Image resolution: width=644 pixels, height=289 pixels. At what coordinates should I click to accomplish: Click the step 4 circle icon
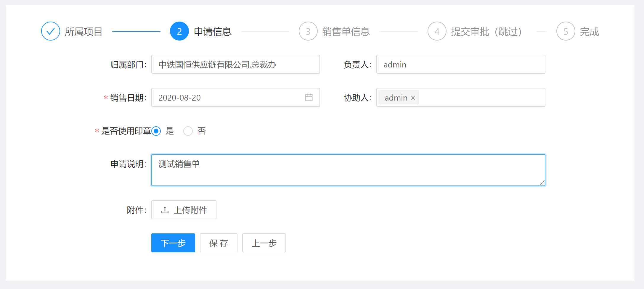click(437, 31)
